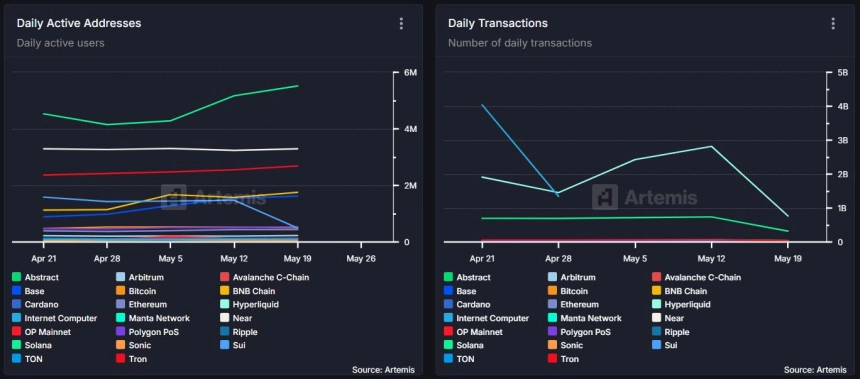Click Bitcoin orange swatch in addresses legend

point(120,291)
